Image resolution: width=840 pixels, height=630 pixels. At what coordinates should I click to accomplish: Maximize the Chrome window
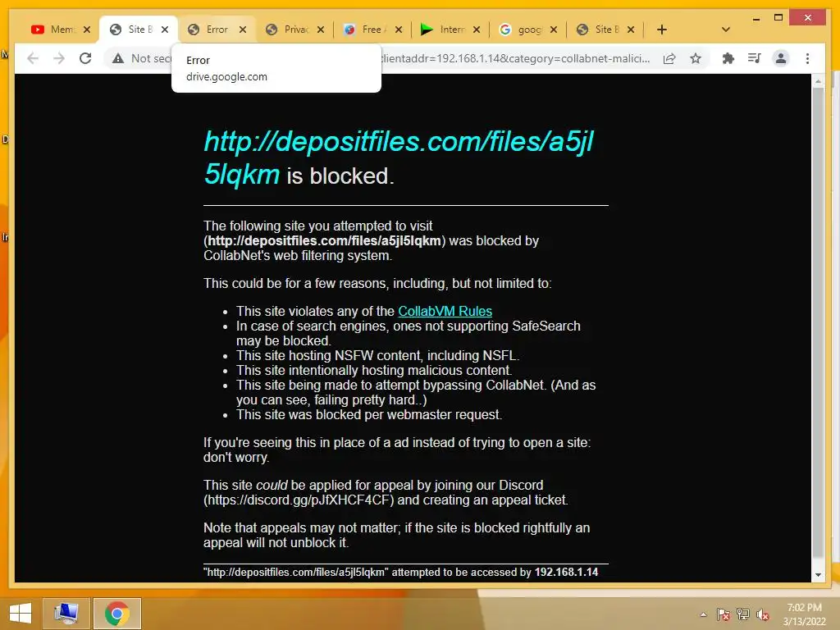[778, 18]
